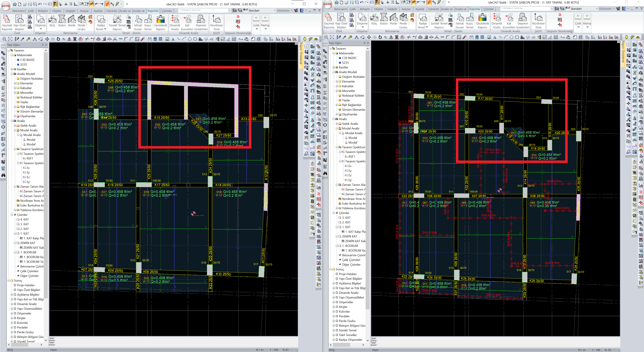Click Zoom window magnifier in left toolbar

click(4, 39)
